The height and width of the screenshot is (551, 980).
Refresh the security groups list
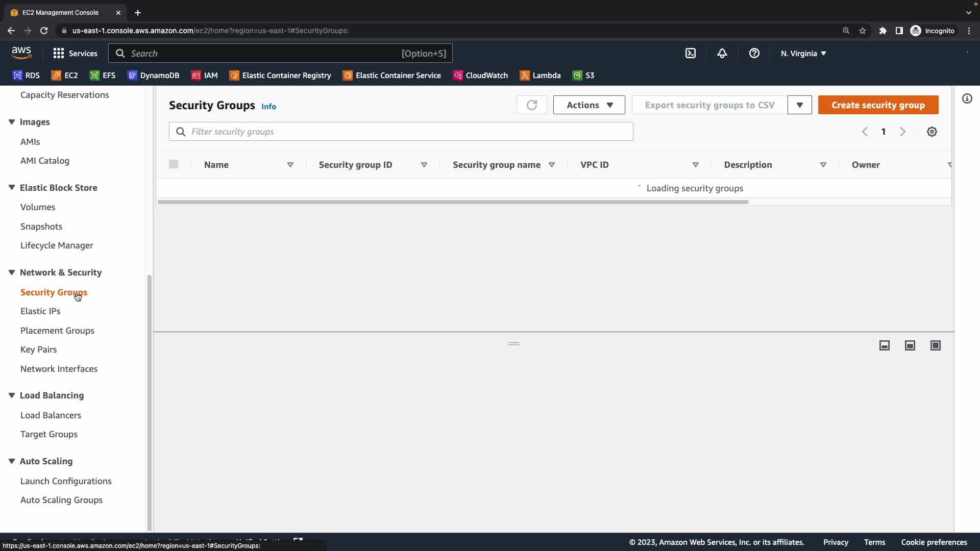(x=531, y=105)
